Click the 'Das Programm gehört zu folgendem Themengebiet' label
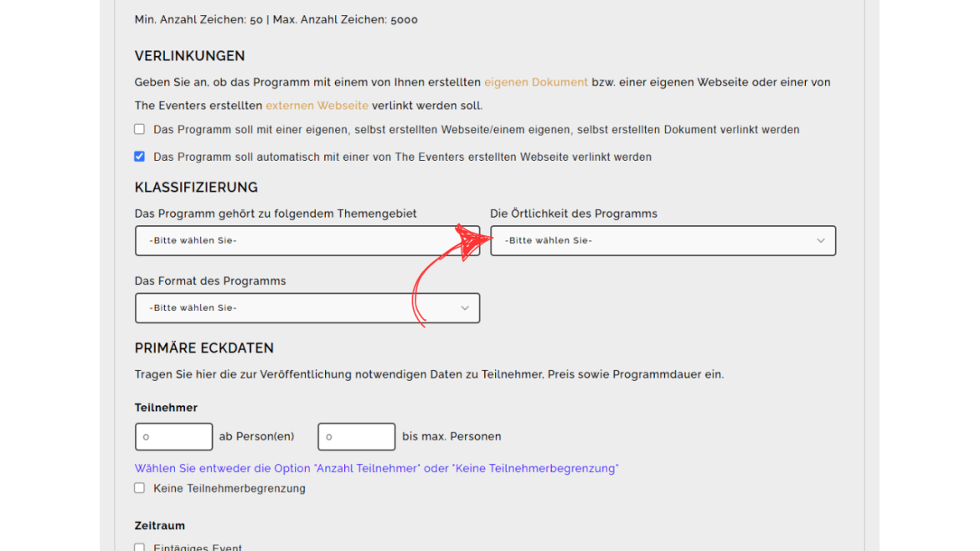Screen dimensions: 980x551 point(276,214)
